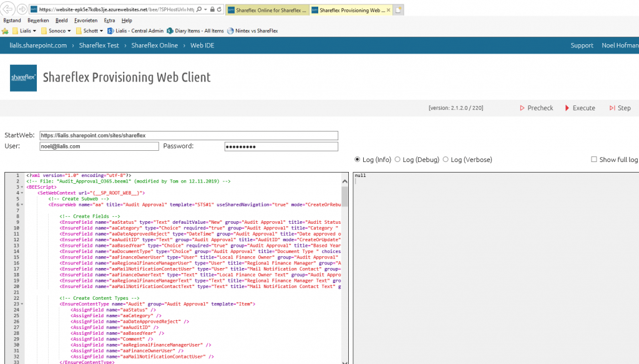Click the Shareflex logo image

(x=23, y=78)
